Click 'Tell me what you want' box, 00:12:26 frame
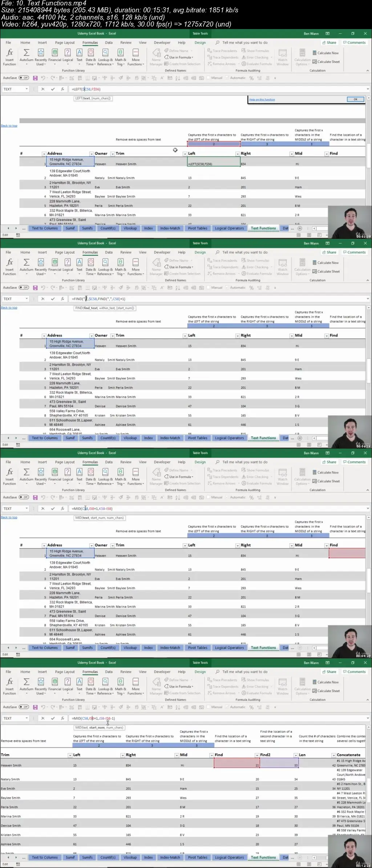The width and height of the screenshot is (372, 868). (x=242, y=672)
